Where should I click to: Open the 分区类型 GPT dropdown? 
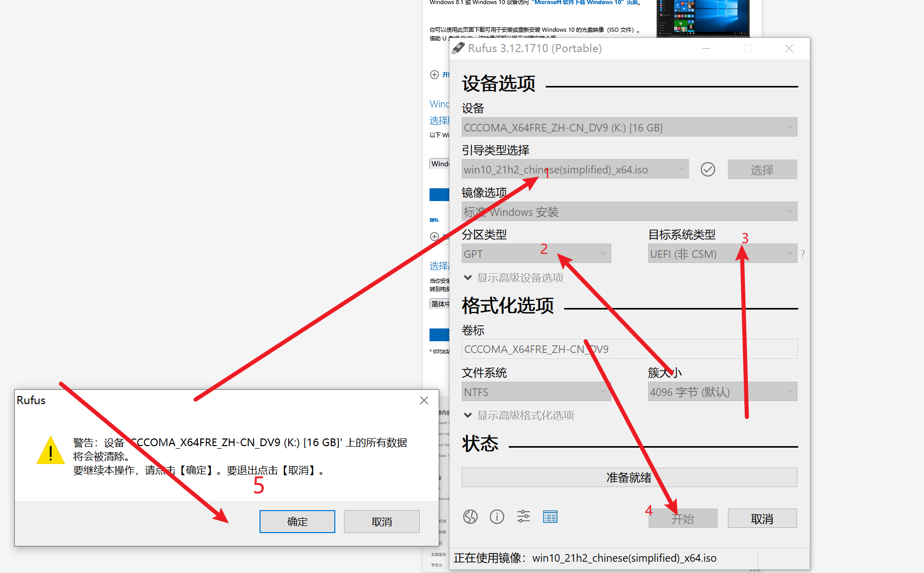click(536, 254)
